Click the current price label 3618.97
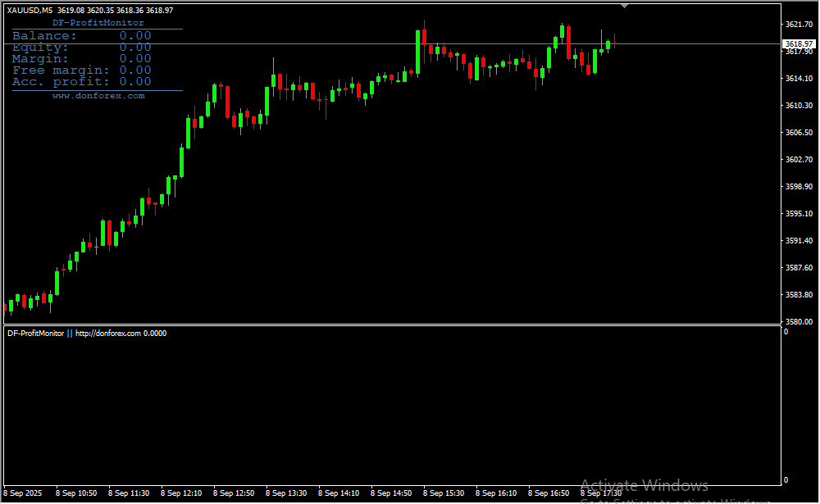 (x=798, y=43)
